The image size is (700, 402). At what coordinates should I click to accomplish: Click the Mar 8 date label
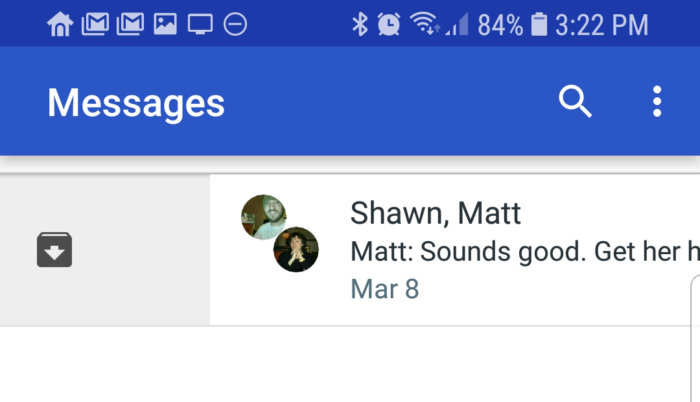pos(384,289)
